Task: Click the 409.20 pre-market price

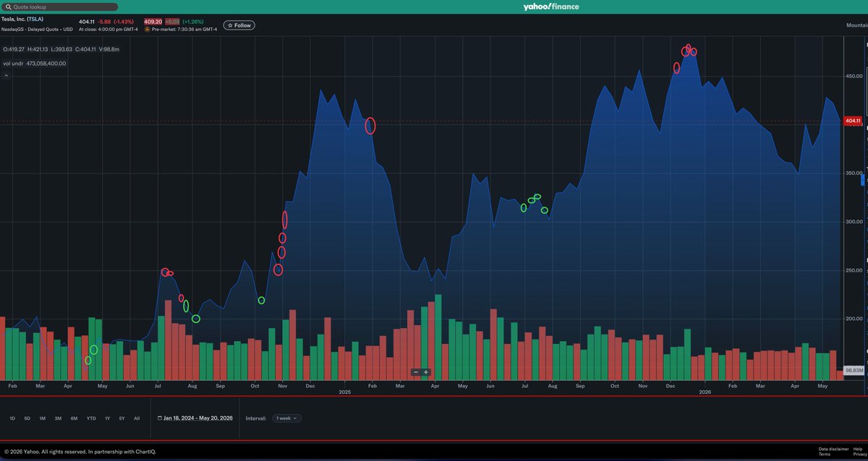Action: [153, 22]
